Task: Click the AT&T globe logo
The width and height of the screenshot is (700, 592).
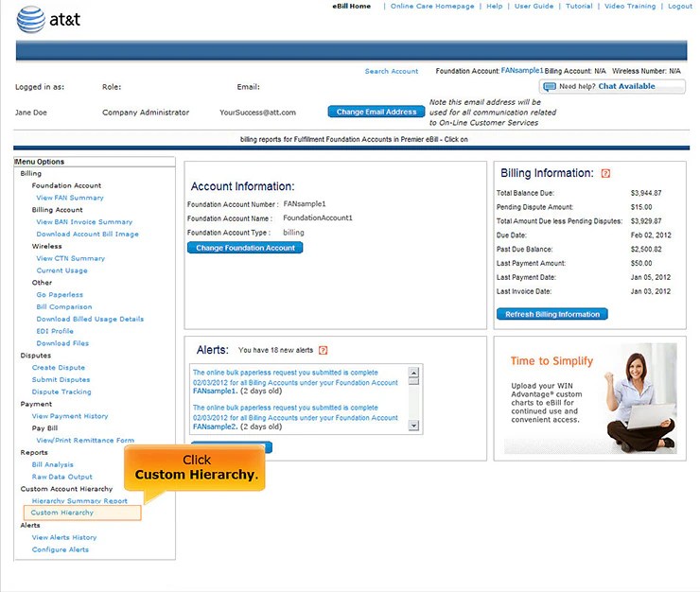Action: (x=31, y=20)
